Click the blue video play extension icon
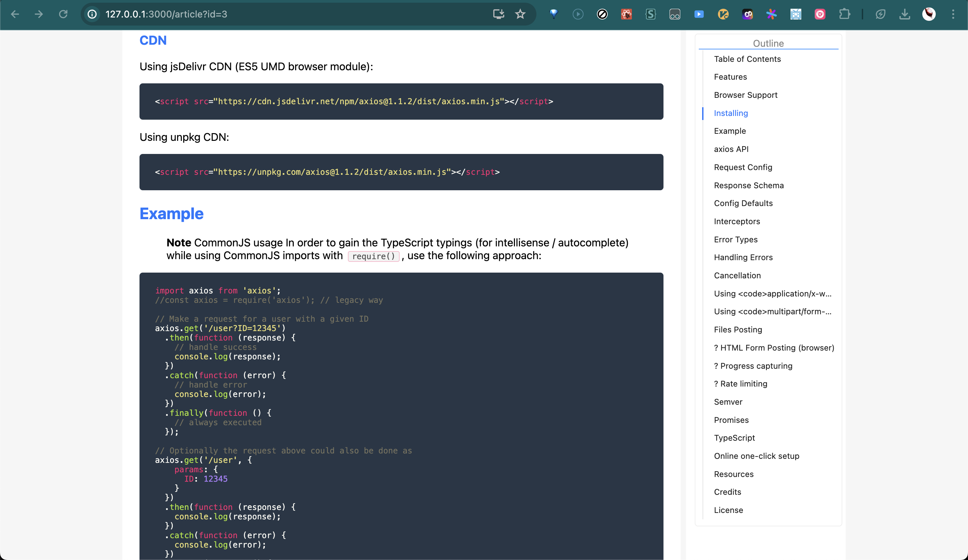 [699, 14]
